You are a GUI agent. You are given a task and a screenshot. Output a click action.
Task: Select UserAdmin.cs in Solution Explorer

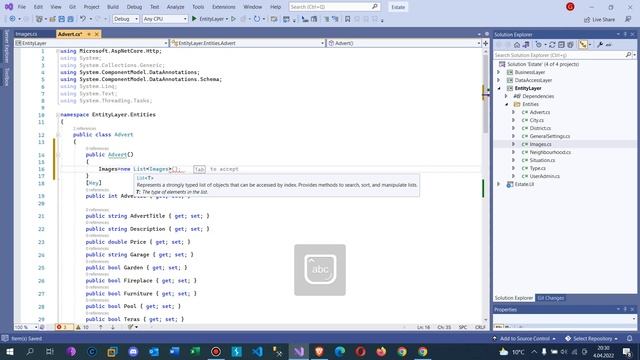click(544, 176)
